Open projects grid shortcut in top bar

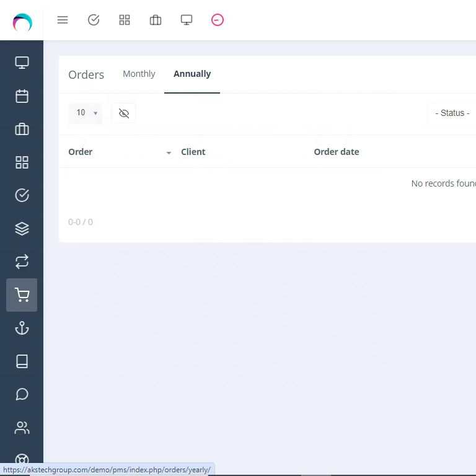click(x=125, y=20)
